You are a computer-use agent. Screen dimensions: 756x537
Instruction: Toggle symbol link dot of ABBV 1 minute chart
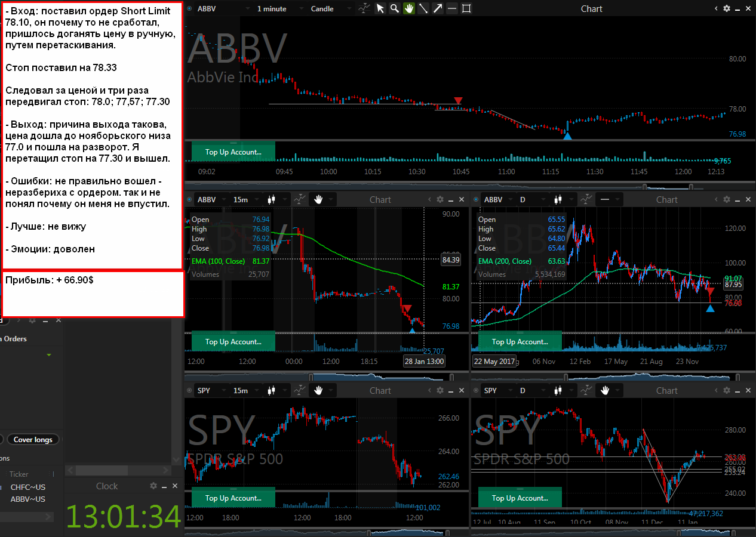tap(189, 8)
